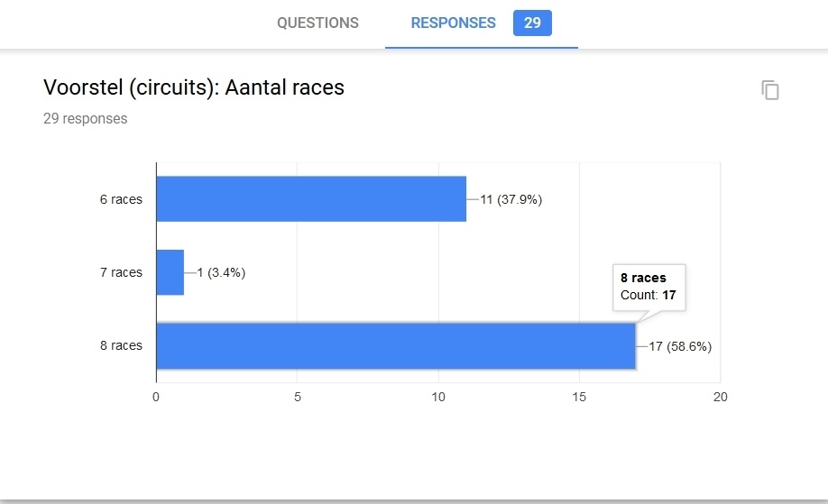This screenshot has height=504, width=828.
Task: Select the blue "6 races" bar
Action: point(311,199)
